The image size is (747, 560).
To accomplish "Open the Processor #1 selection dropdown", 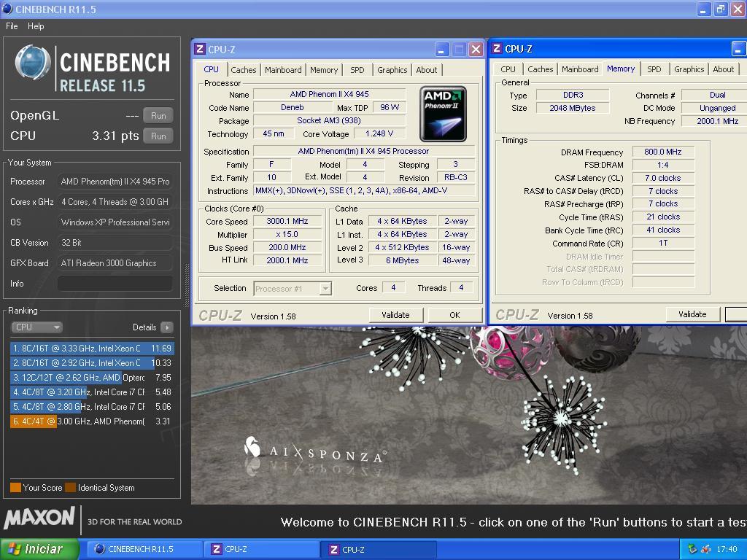I will (x=293, y=289).
